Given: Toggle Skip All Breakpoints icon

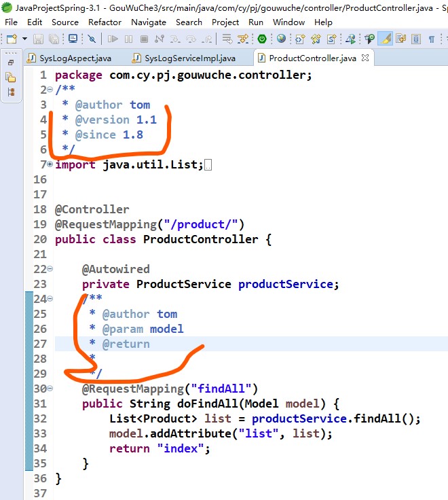Looking at the screenshot, I should tap(92, 39).
